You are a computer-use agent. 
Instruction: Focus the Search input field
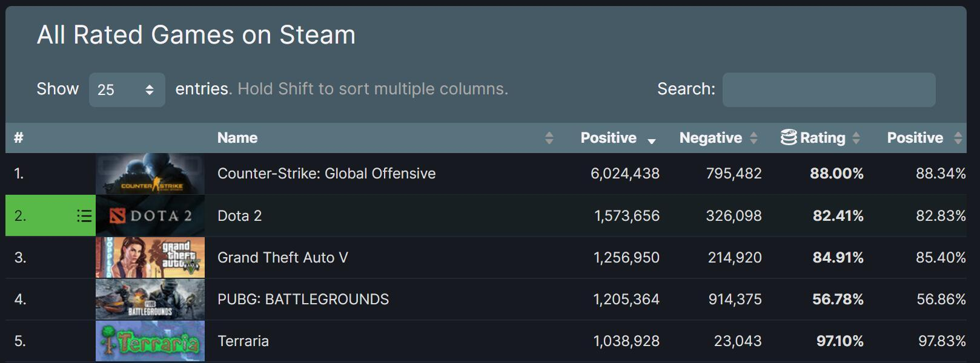pyautogui.click(x=829, y=90)
